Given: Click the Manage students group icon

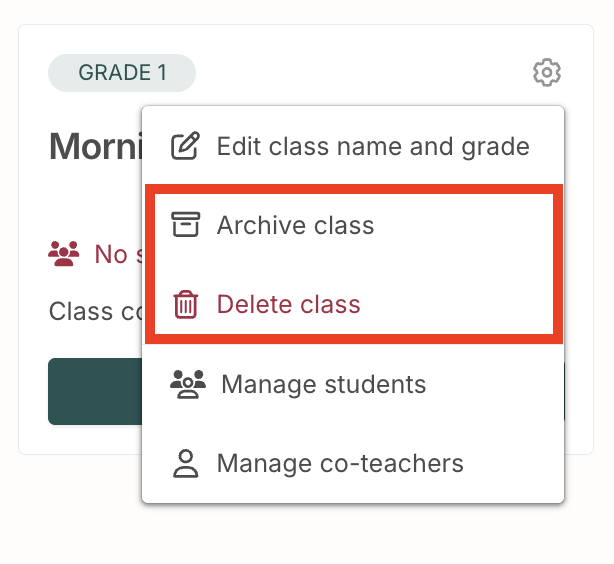Looking at the screenshot, I should pyautogui.click(x=188, y=384).
